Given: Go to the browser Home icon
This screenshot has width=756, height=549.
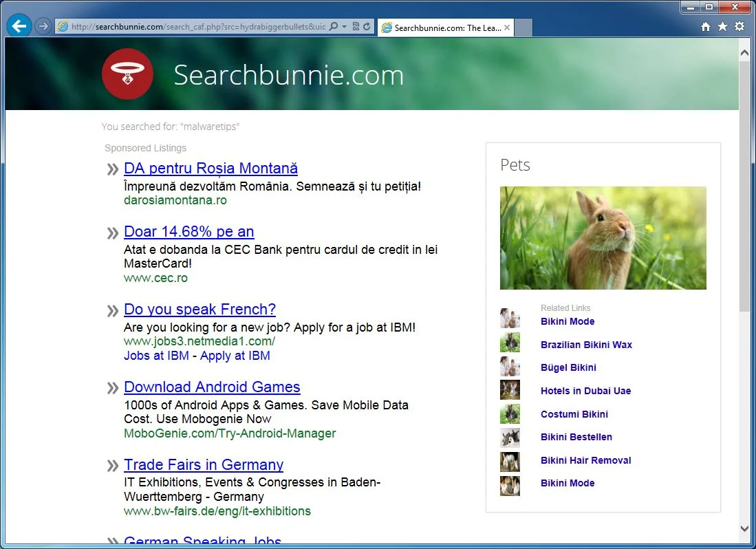Looking at the screenshot, I should pyautogui.click(x=706, y=27).
